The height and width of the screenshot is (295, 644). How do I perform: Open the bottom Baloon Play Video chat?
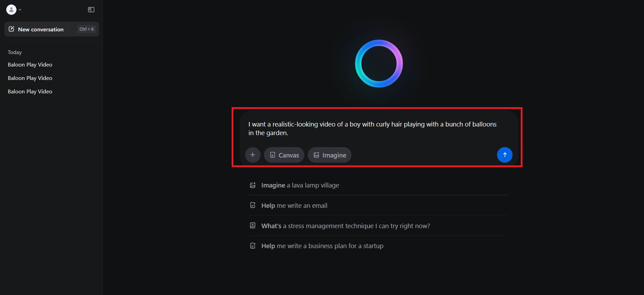click(30, 92)
